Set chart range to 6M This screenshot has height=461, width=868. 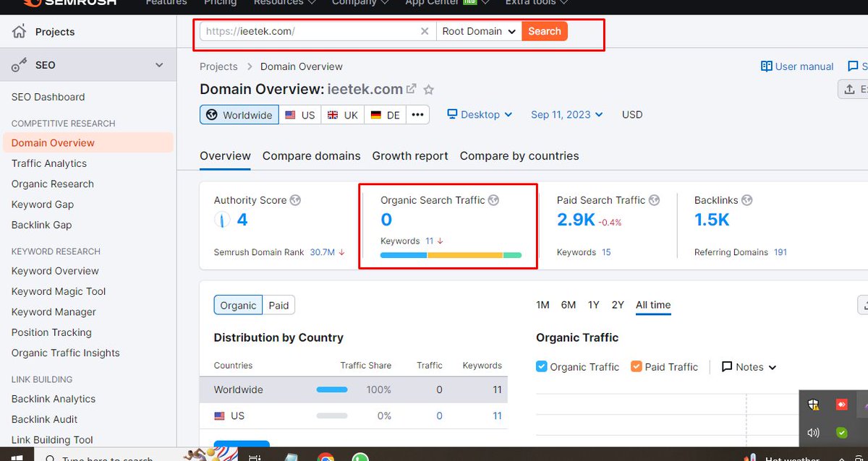pos(569,305)
